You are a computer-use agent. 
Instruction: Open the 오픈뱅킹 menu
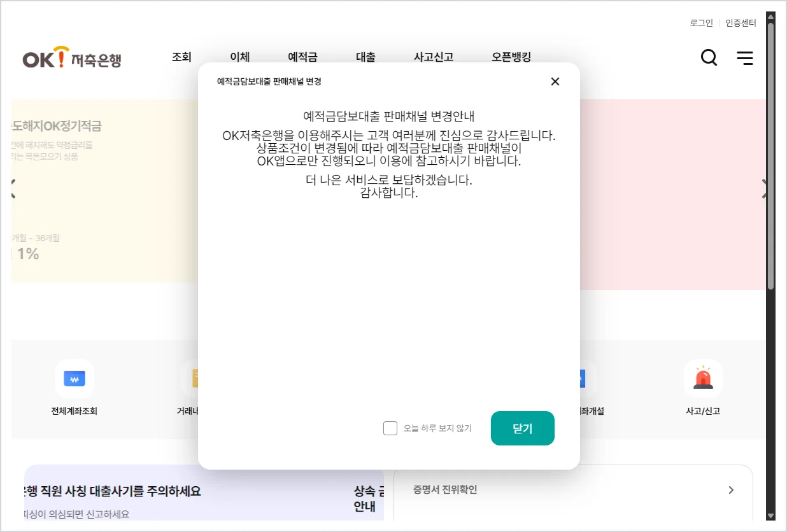(511, 57)
